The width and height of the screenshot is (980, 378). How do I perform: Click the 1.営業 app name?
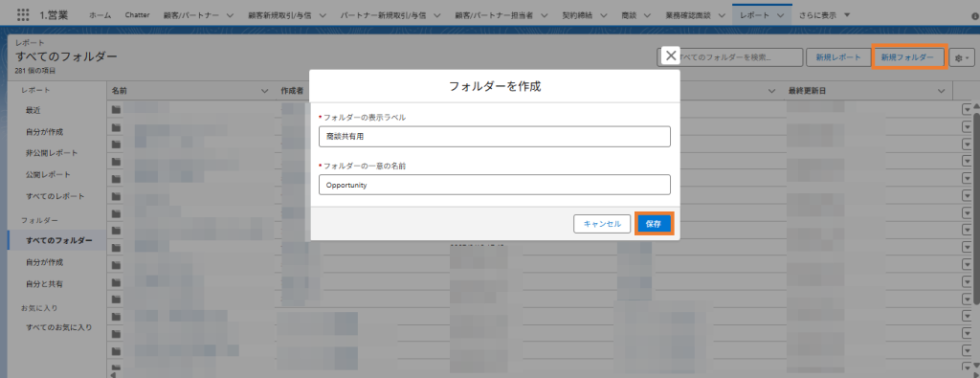pyautogui.click(x=54, y=15)
